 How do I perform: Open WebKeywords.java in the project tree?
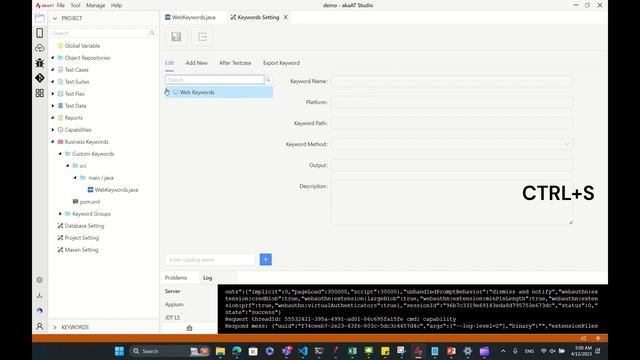116,190
